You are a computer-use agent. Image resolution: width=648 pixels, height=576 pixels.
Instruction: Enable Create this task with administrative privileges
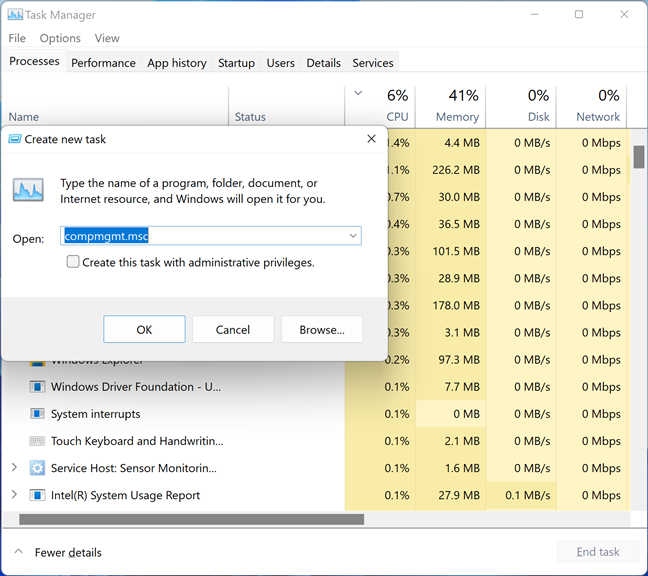(73, 262)
